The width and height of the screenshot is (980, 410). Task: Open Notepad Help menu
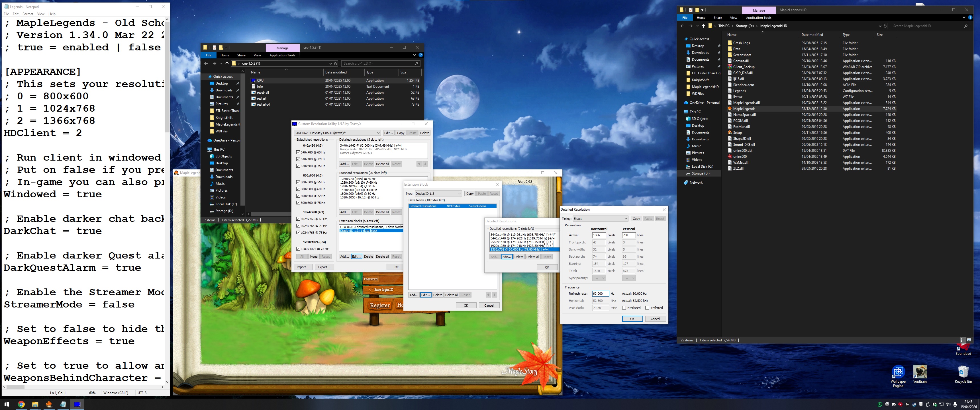52,14
